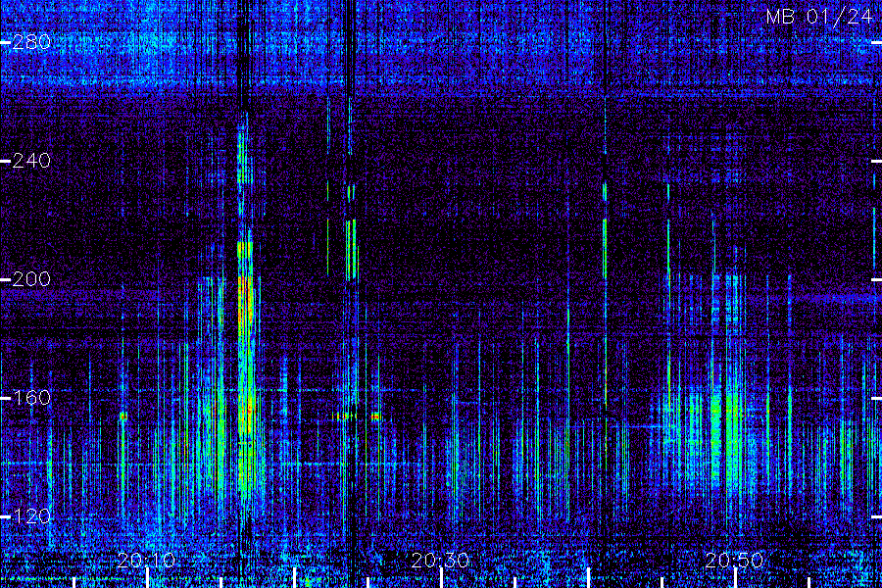Image resolution: width=882 pixels, height=588 pixels.
Task: Click the 20:10 time axis label
Action: (x=146, y=561)
